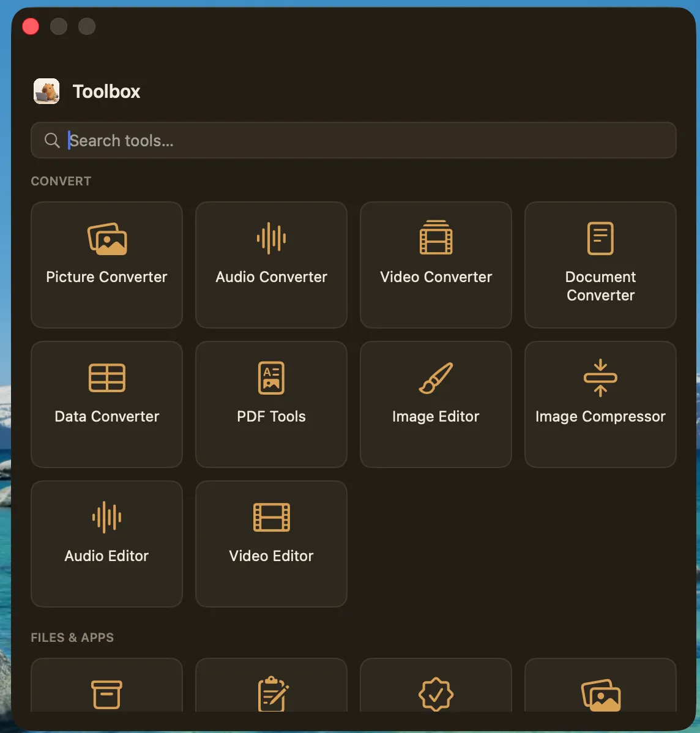The image size is (700, 733).
Task: Click the Audio Converter waveform icon
Action: [x=271, y=239]
